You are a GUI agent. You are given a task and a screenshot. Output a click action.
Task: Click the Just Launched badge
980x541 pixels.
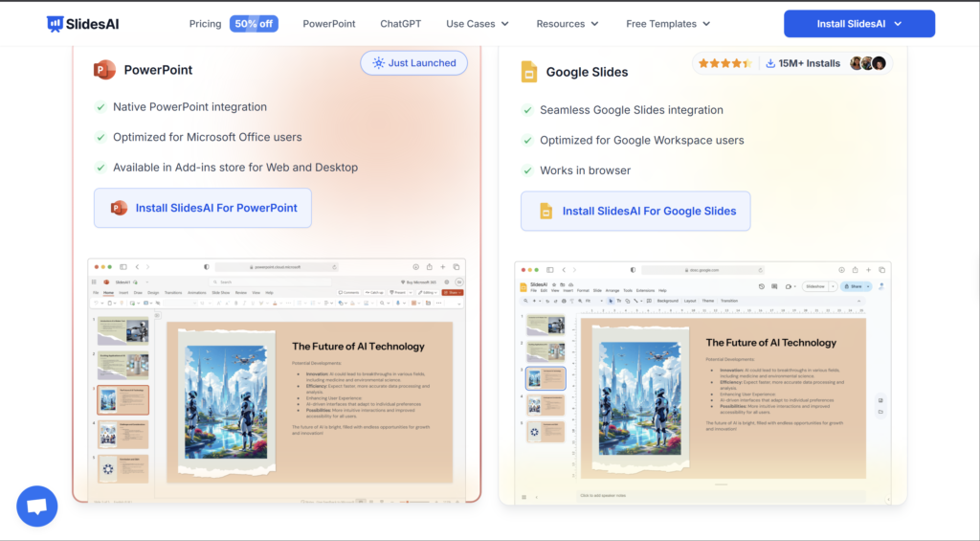point(414,63)
